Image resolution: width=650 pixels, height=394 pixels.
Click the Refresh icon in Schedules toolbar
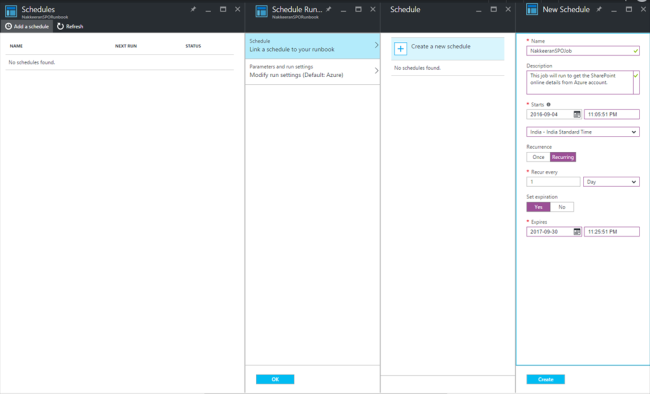pyautogui.click(x=61, y=26)
